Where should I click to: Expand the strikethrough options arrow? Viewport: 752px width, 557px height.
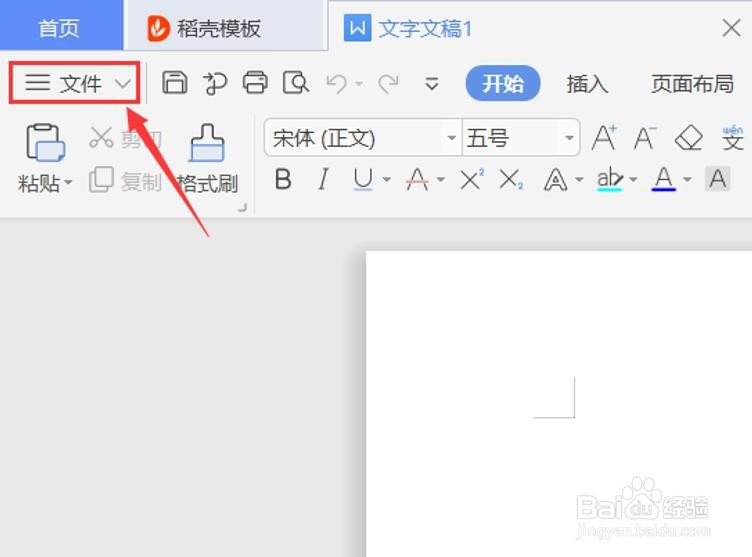point(441,180)
